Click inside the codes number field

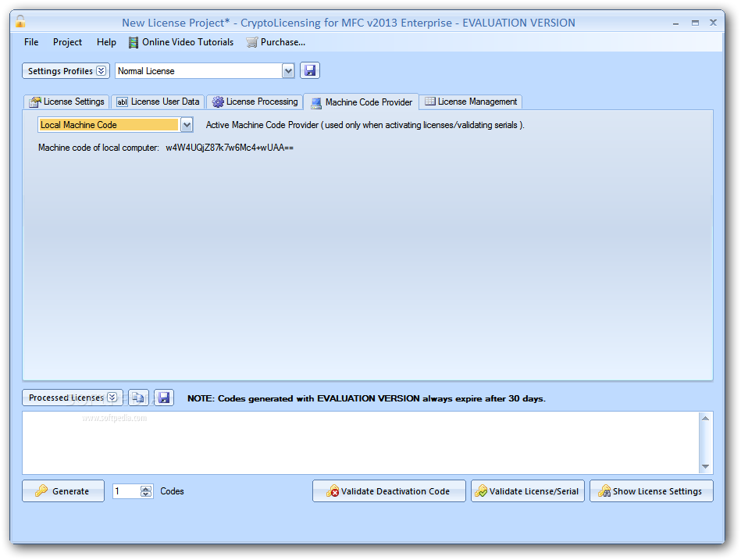(126, 491)
